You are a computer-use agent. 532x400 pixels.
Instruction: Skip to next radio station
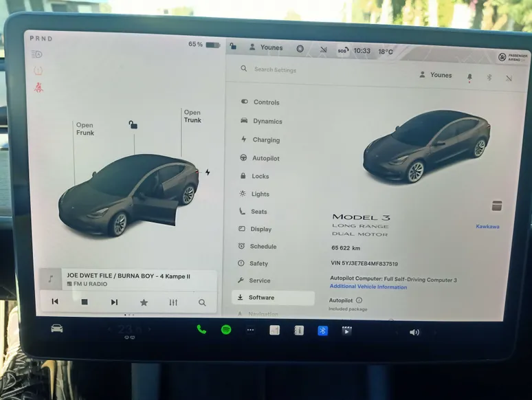(x=114, y=302)
